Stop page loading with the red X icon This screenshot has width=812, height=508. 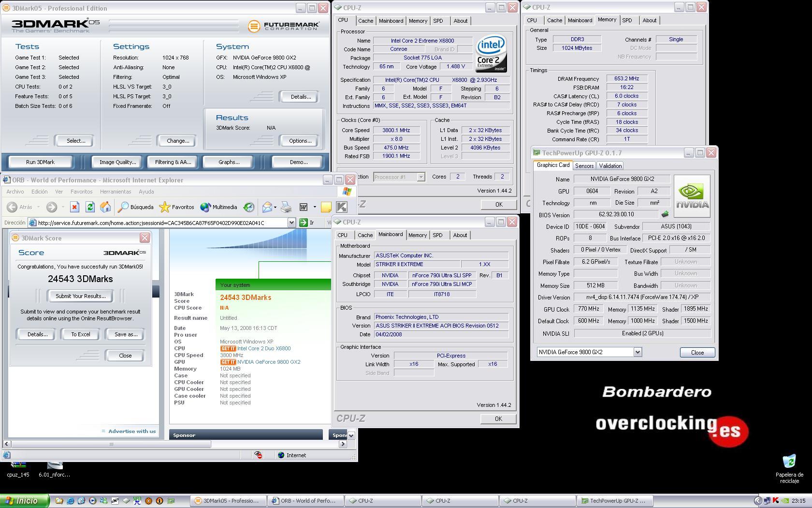click(x=74, y=207)
